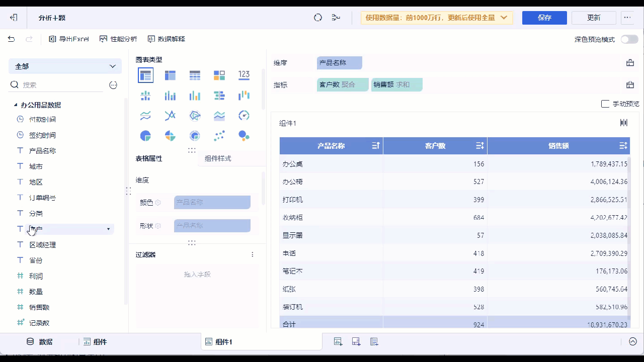Click the exit/back icon at top left
The image size is (644, 362).
(x=14, y=18)
